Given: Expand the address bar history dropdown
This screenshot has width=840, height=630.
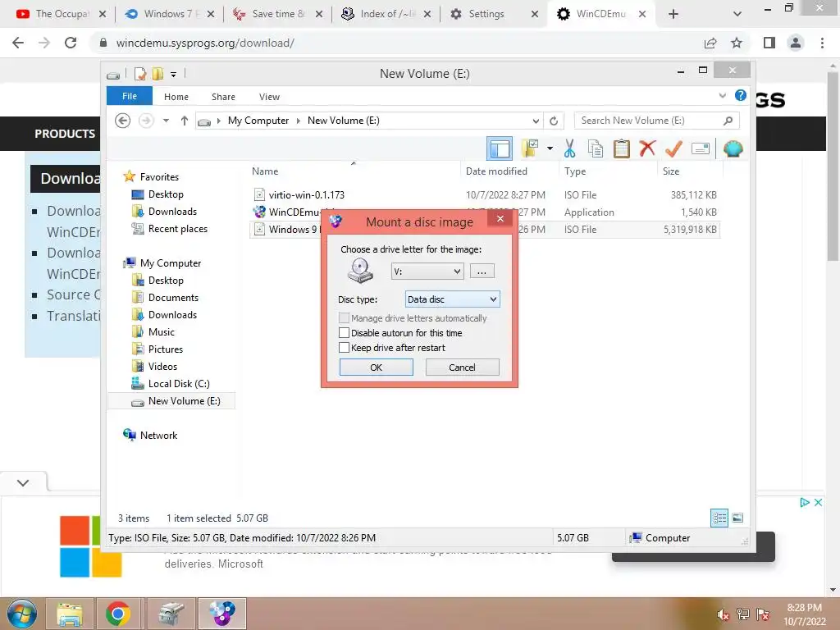Looking at the screenshot, I should 535,121.
